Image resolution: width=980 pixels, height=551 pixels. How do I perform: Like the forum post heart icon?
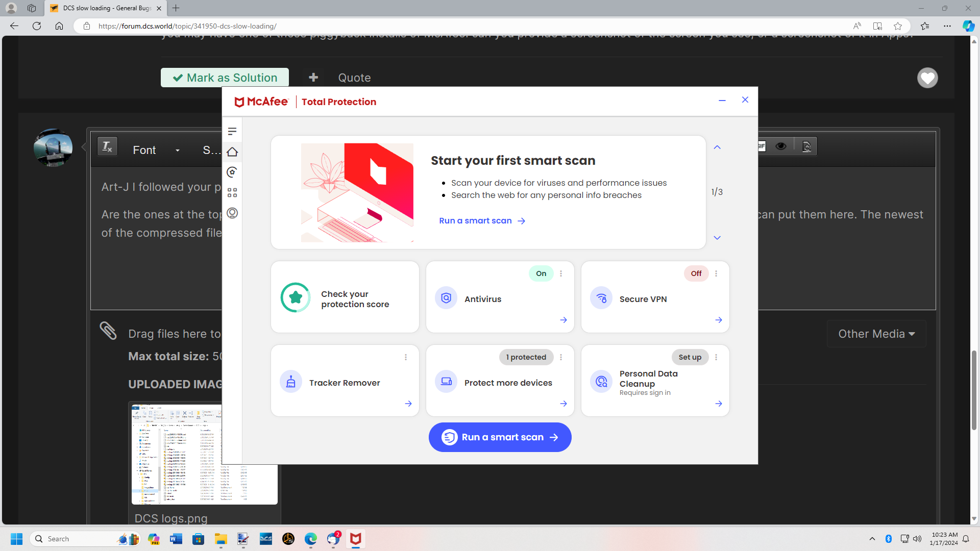[927, 78]
